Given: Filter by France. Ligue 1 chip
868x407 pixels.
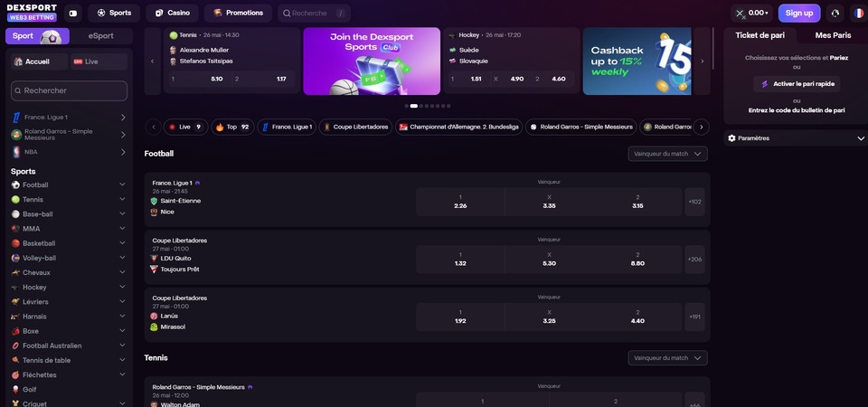Looking at the screenshot, I should tap(287, 127).
